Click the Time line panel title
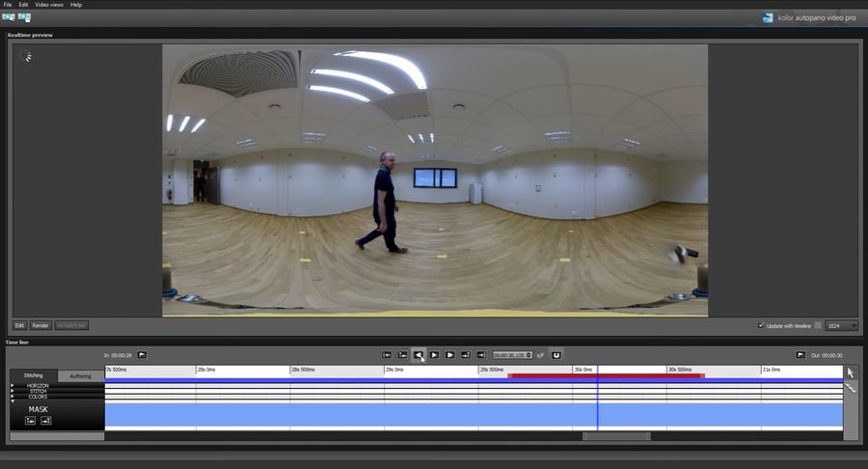 (17, 343)
